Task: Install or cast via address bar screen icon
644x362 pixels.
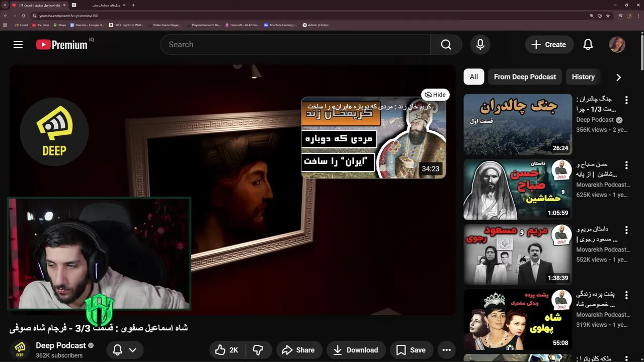Action: (x=600, y=16)
